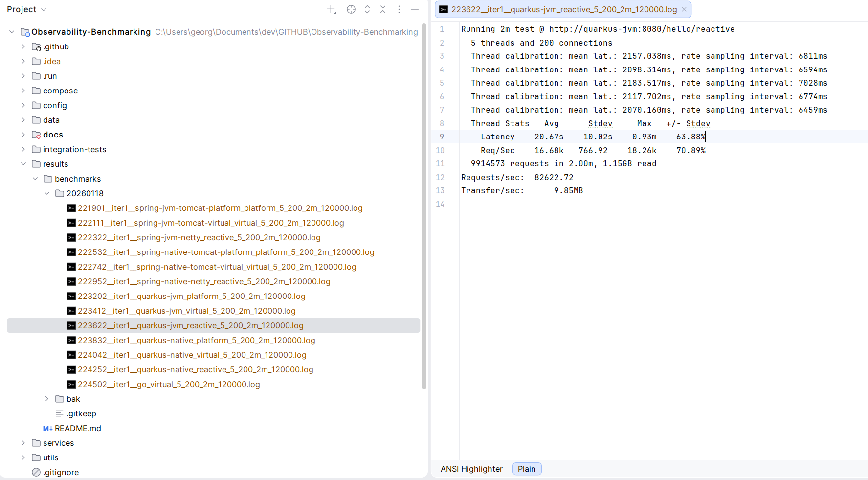Select opened file with the locate target icon
Viewport: 868px width, 480px height.
351,9
